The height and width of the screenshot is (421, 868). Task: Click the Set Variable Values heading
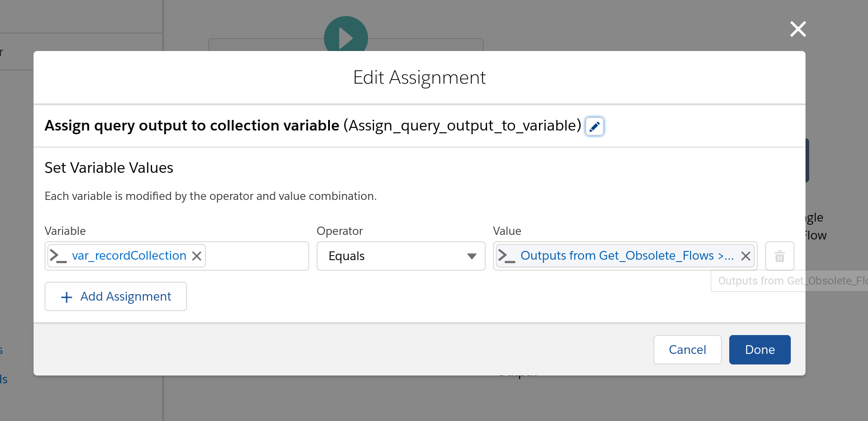[109, 168]
